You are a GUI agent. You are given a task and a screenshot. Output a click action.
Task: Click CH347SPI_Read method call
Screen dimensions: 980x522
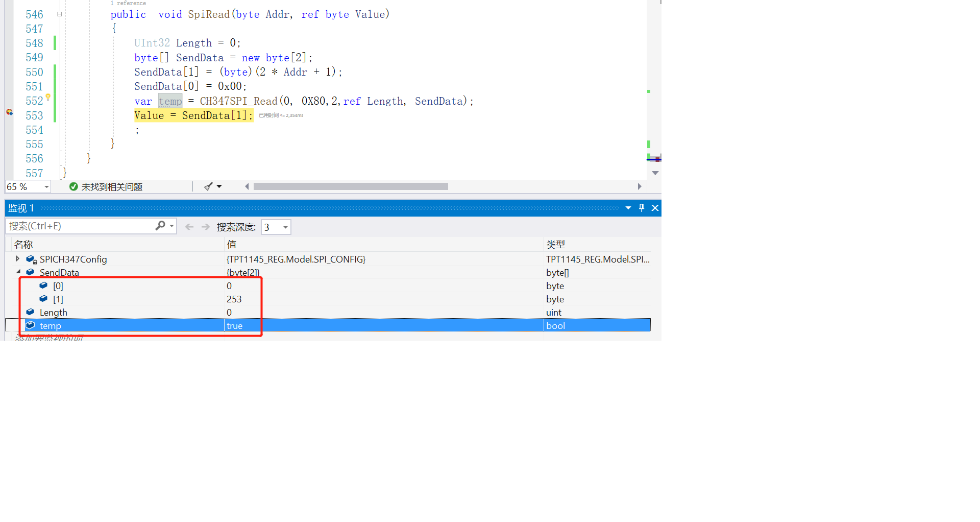tap(238, 101)
